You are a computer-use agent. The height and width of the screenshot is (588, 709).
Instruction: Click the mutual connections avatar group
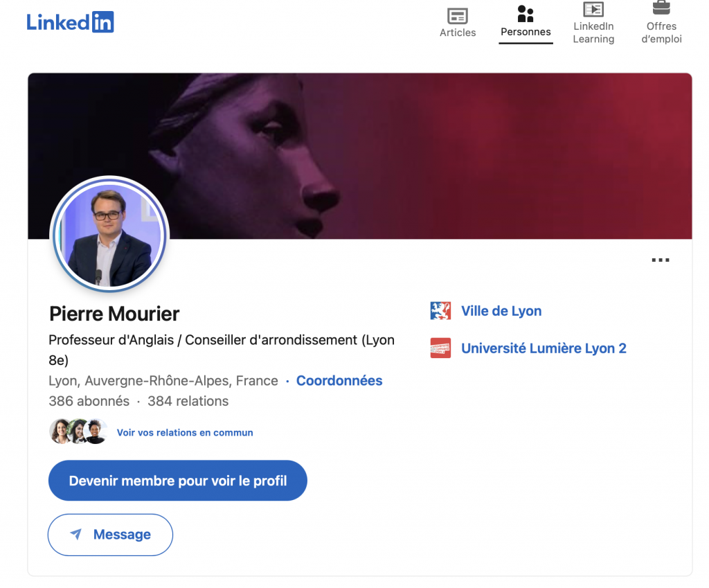coord(79,431)
